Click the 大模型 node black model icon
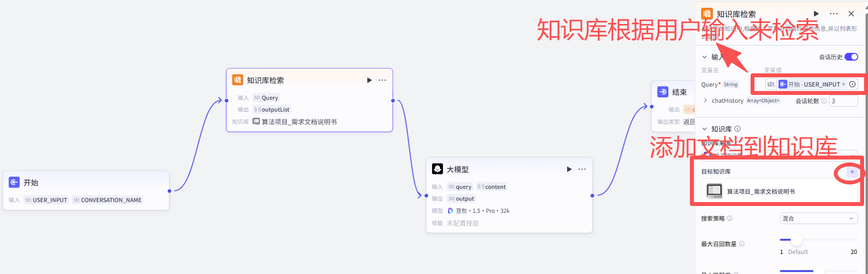This screenshot has height=274, width=868. 437,169
